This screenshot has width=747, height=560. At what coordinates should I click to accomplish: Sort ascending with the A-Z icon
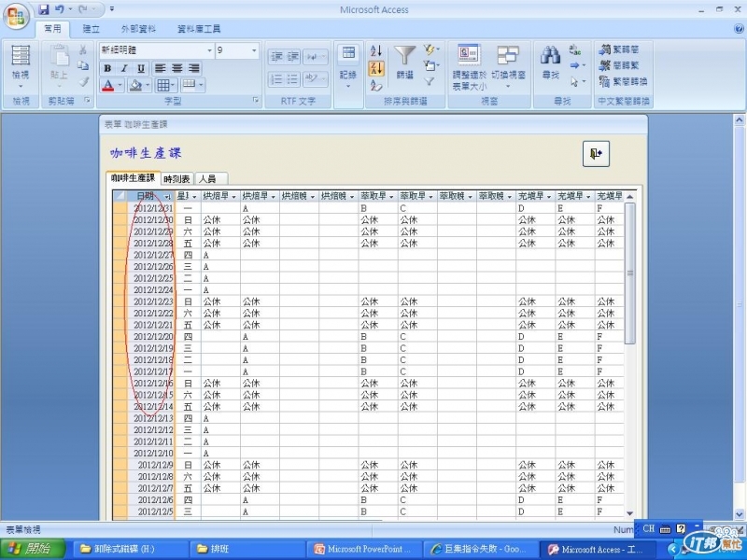coord(376,50)
